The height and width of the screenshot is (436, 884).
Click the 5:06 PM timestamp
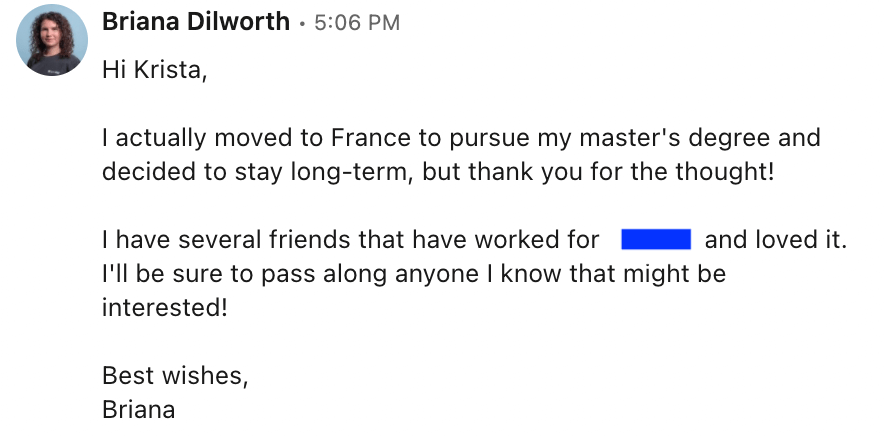[357, 22]
